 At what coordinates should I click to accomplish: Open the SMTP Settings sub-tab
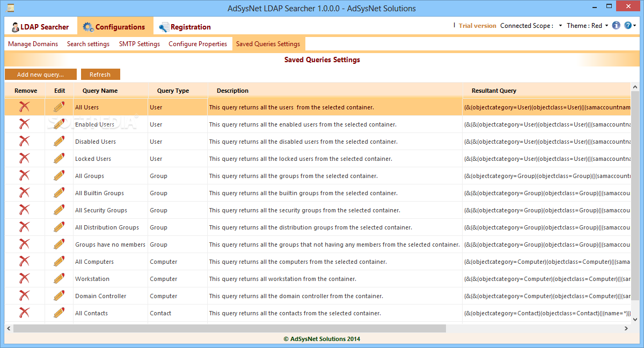pyautogui.click(x=140, y=44)
